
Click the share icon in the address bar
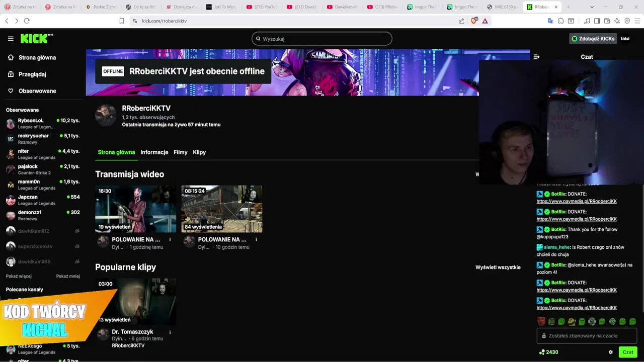tap(461, 21)
